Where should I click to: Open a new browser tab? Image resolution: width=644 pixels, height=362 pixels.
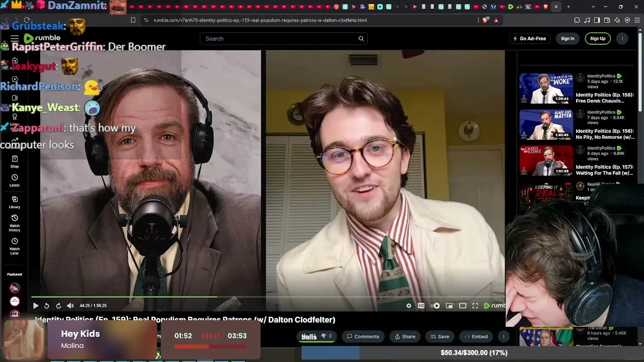pyautogui.click(x=569, y=7)
